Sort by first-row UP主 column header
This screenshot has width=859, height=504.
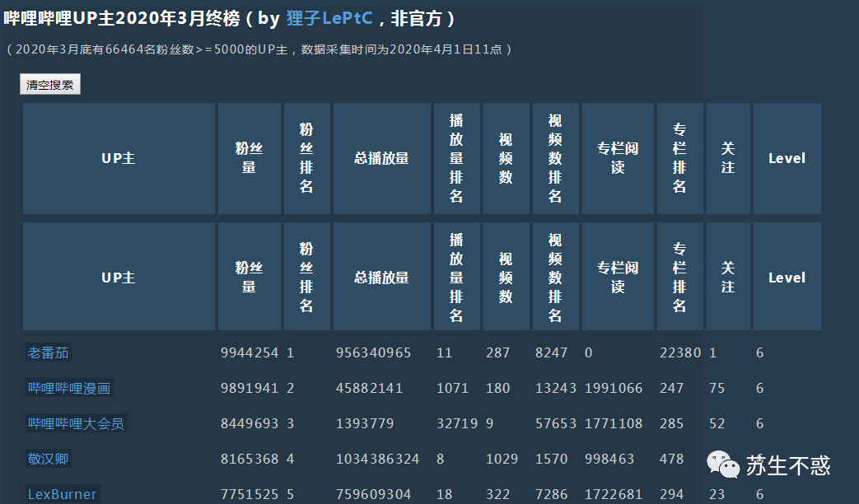(119, 158)
